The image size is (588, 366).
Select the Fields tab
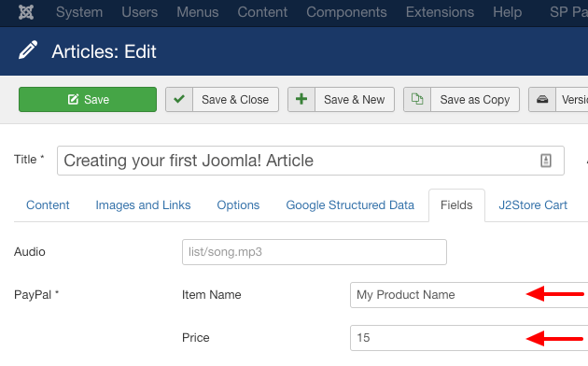456,205
